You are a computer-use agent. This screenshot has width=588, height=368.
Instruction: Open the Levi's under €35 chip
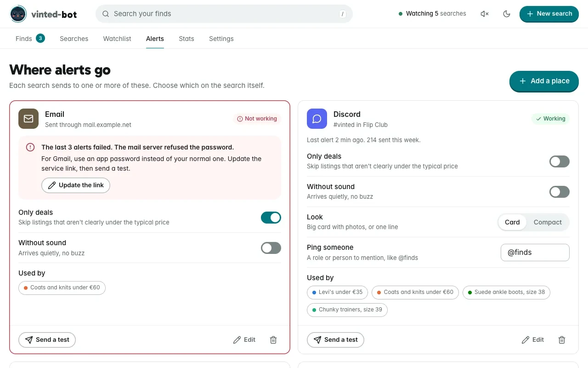tap(337, 293)
